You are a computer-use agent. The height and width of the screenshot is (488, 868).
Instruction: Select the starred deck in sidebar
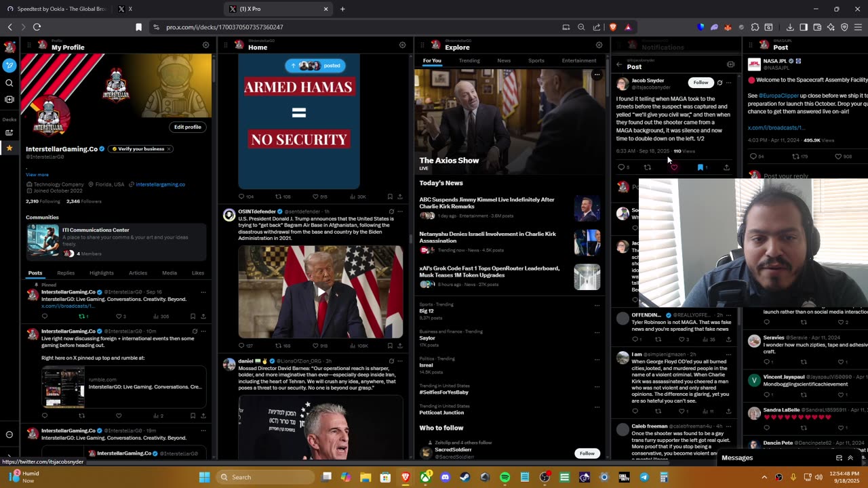9,148
